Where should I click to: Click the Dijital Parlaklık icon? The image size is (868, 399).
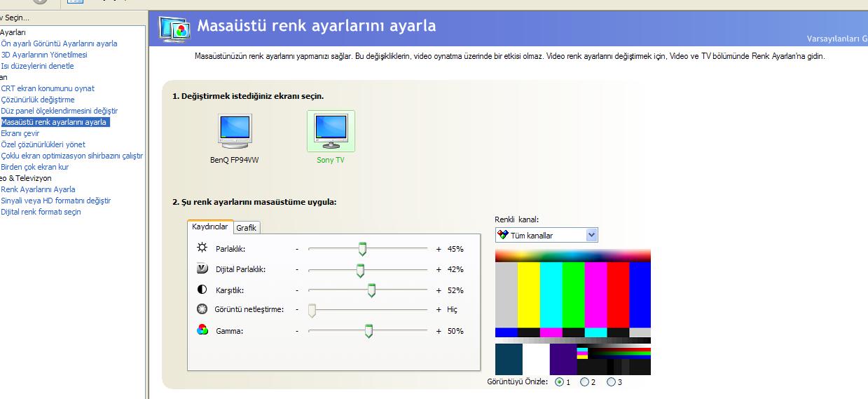[x=202, y=269]
